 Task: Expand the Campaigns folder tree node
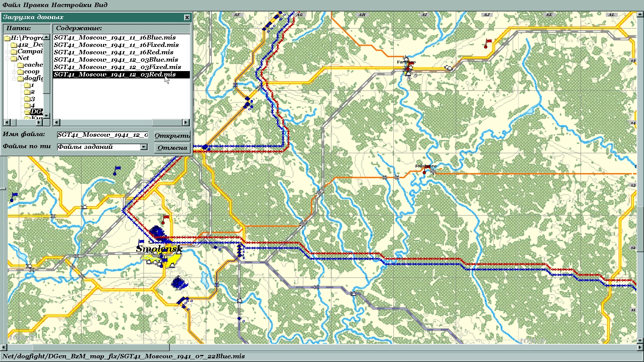(x=7, y=52)
